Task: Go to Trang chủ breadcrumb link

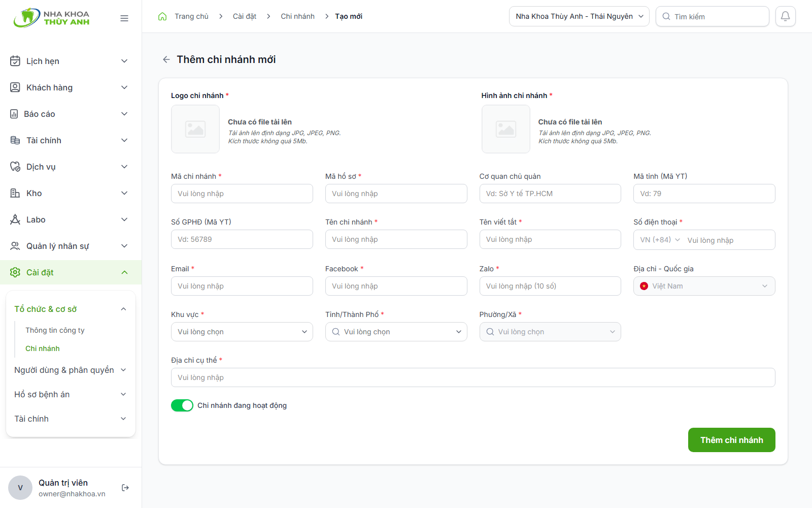Action: pyautogui.click(x=191, y=16)
